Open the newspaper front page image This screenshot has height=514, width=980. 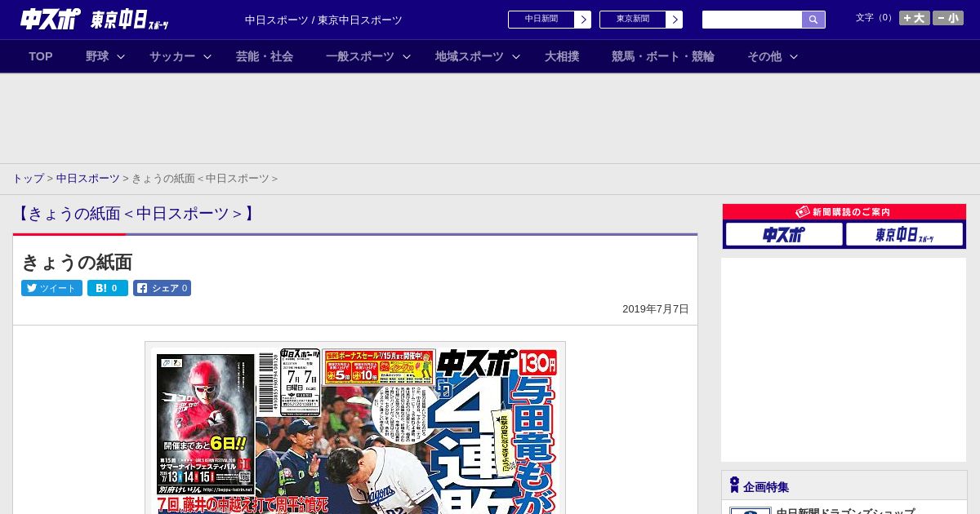click(355, 428)
